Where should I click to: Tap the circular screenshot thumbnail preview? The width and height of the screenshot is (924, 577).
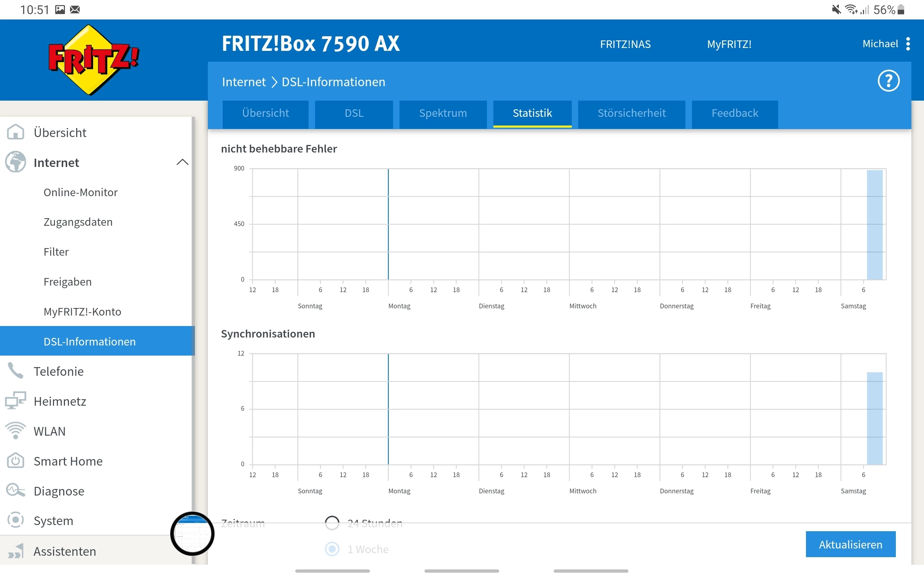point(192,533)
